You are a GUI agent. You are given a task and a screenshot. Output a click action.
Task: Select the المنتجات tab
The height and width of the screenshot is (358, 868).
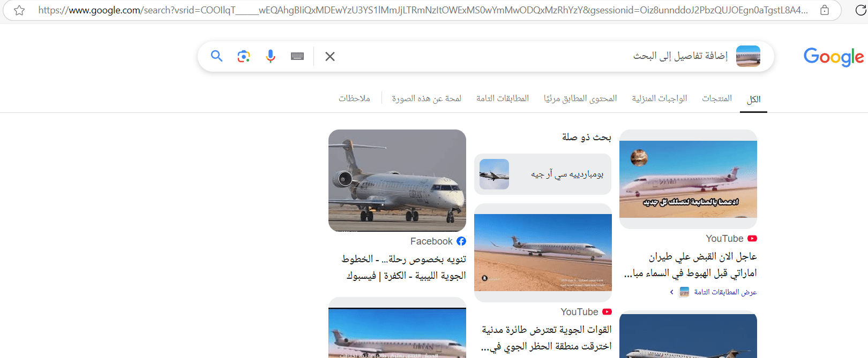717,98
